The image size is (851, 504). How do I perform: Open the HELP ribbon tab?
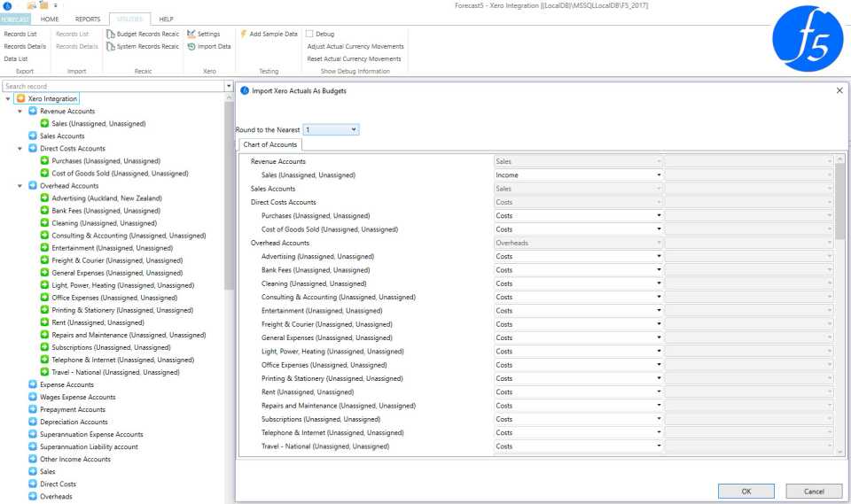click(166, 19)
